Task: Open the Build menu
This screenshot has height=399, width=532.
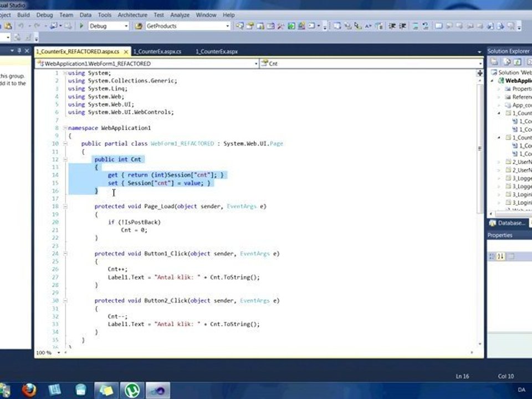Action: [x=23, y=15]
